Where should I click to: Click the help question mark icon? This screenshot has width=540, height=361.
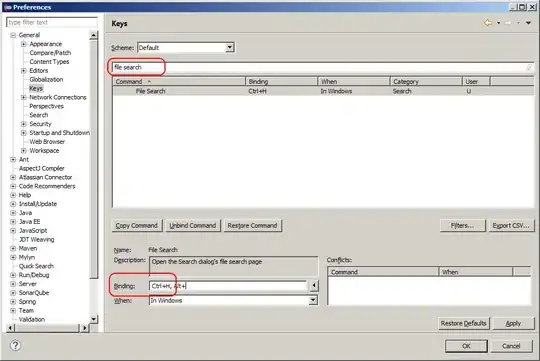[15, 345]
